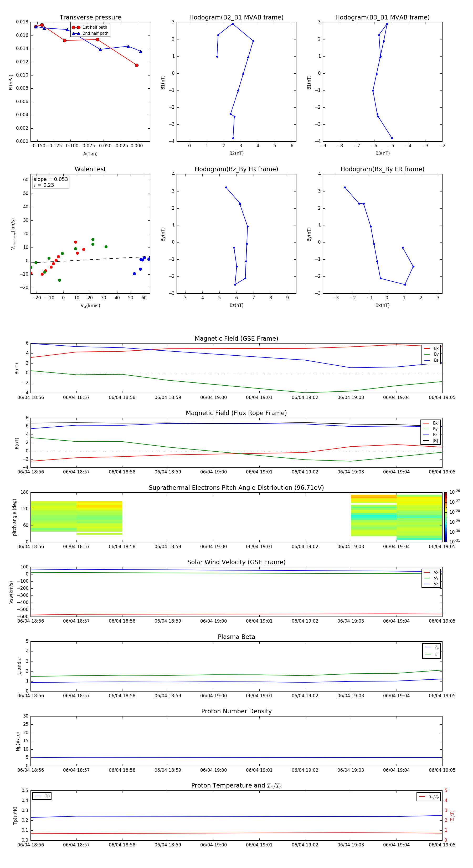
Task: Click the last red point in Transverse pressure
Action: [x=136, y=65]
